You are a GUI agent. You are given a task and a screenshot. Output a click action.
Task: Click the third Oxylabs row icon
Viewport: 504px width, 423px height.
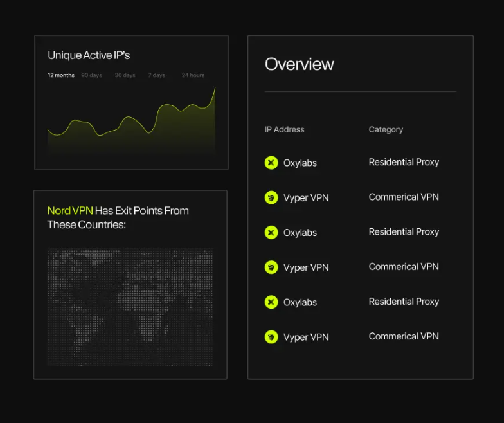271,301
